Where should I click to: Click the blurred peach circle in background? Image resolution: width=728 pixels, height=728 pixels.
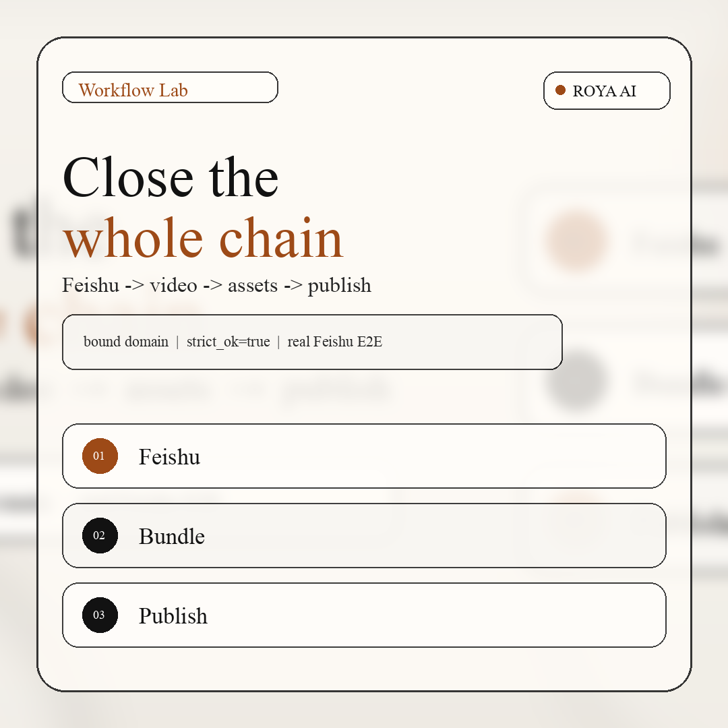(576, 241)
